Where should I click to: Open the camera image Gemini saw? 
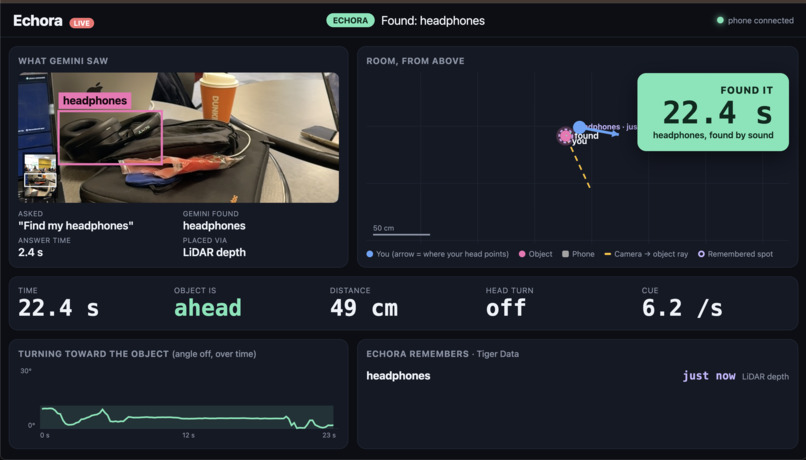tap(178, 137)
